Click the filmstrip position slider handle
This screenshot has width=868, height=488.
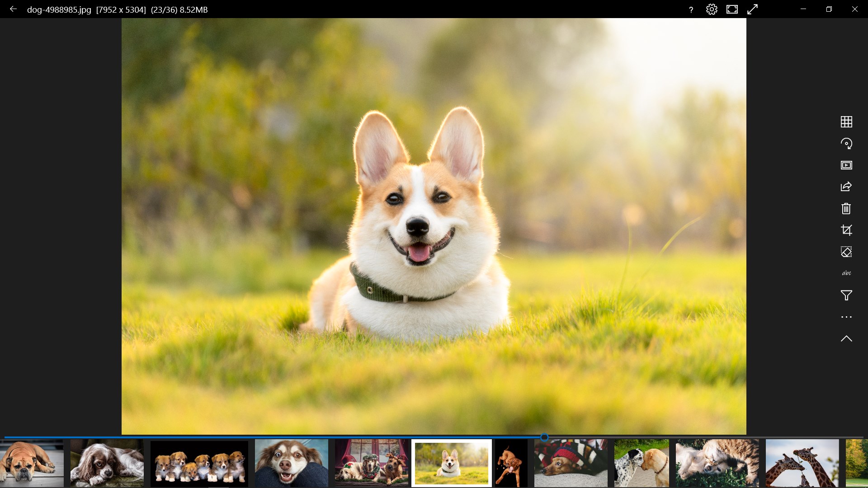point(544,437)
